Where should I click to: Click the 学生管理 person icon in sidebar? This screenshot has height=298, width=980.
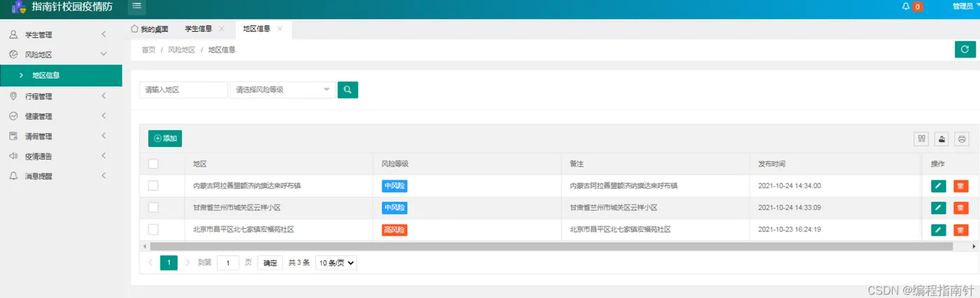(x=13, y=34)
